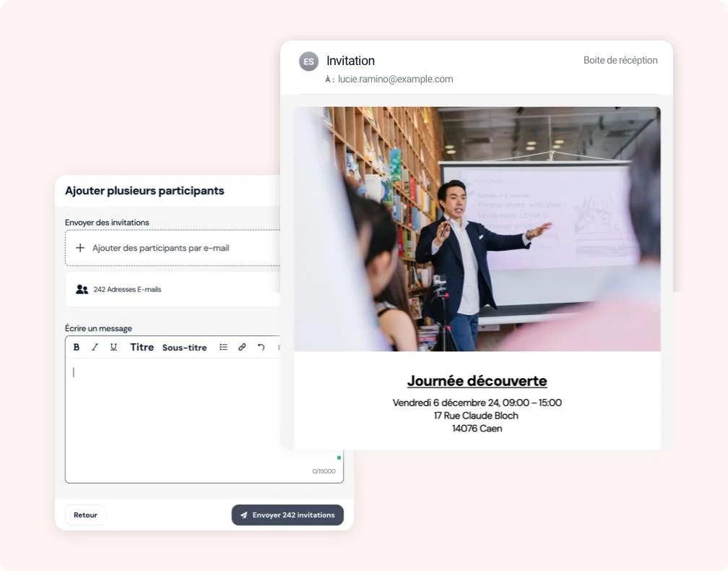Apply the Sous-titre subheading style
This screenshot has height=571, width=728.
coord(184,348)
